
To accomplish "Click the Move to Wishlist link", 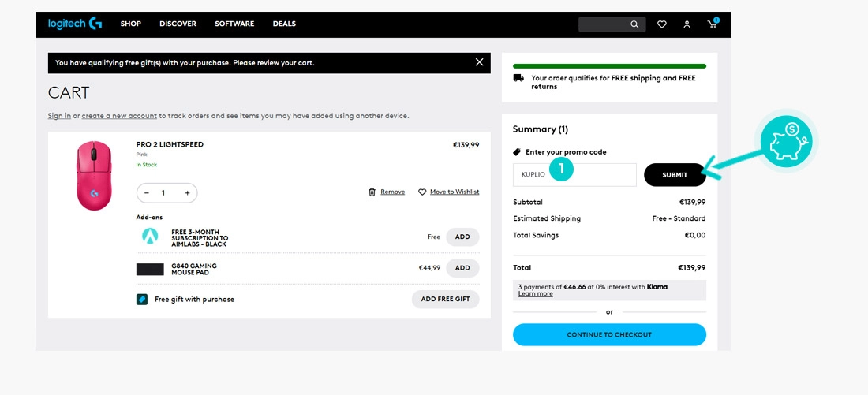I will (455, 192).
